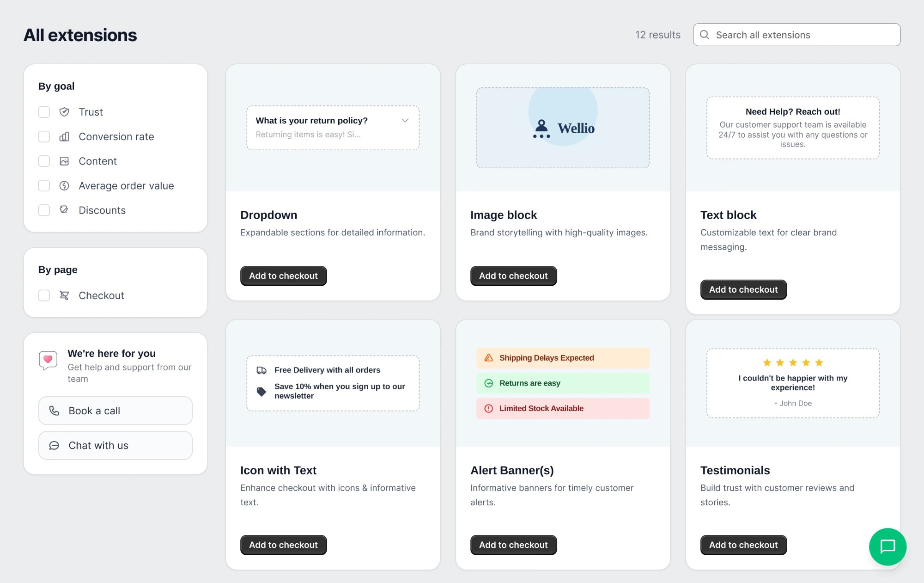924x583 pixels.
Task: Add the Image block extension to checkout
Action: point(514,276)
